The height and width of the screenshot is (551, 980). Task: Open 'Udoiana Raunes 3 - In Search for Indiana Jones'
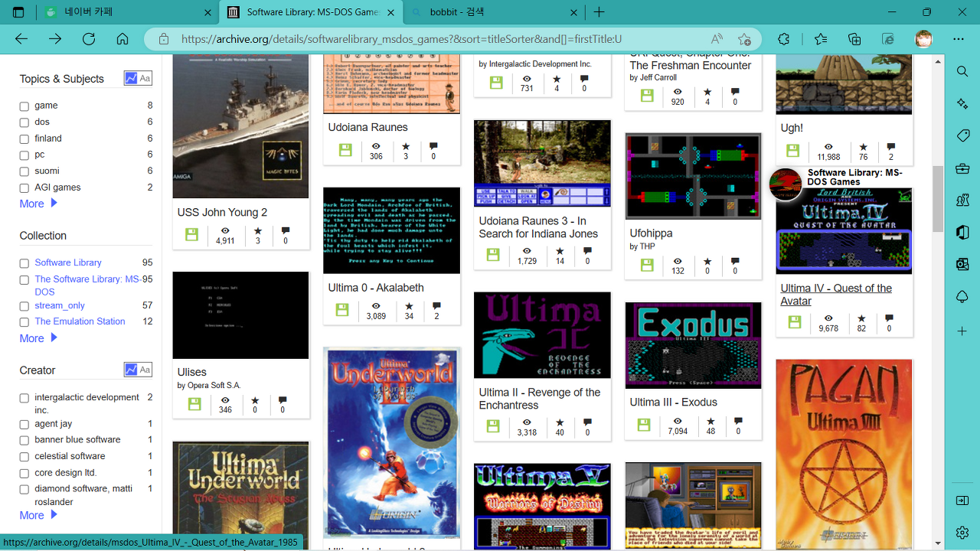pos(538,227)
